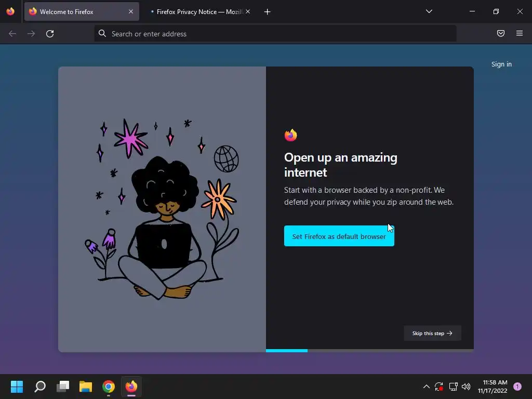
Task: Open File Explorer from the taskbar
Action: [86, 387]
